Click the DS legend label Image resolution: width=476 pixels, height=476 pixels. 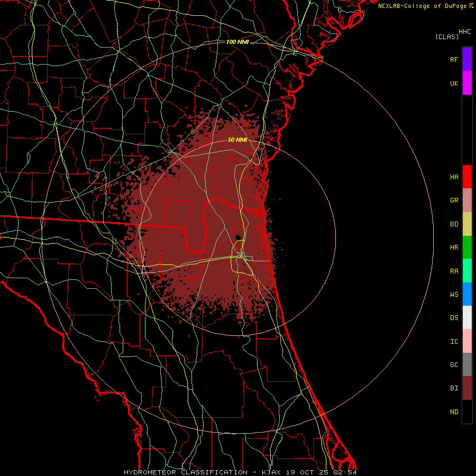point(454,318)
